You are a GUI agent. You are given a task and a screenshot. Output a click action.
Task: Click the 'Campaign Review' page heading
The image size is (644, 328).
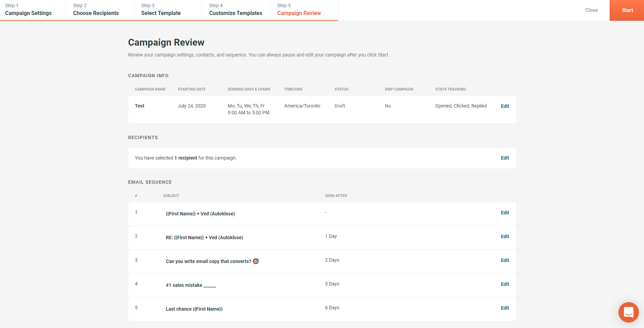pyautogui.click(x=166, y=42)
